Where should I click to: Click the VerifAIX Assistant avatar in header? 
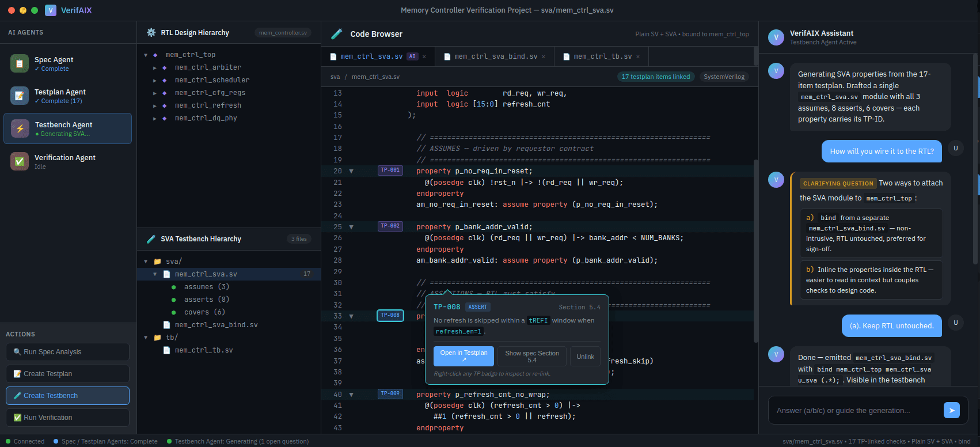(776, 37)
